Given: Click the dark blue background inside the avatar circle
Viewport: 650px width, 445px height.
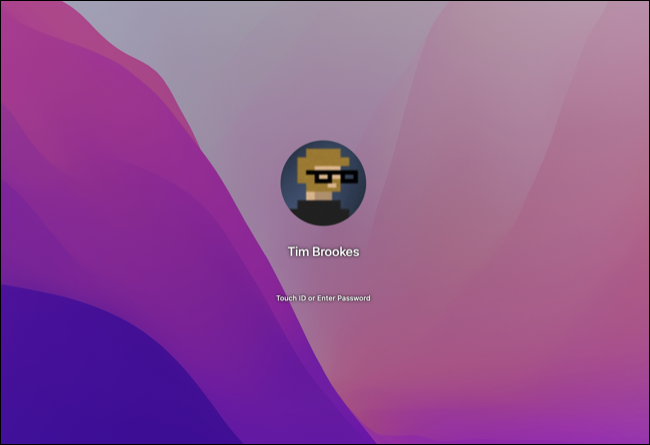Looking at the screenshot, I should tap(294, 185).
